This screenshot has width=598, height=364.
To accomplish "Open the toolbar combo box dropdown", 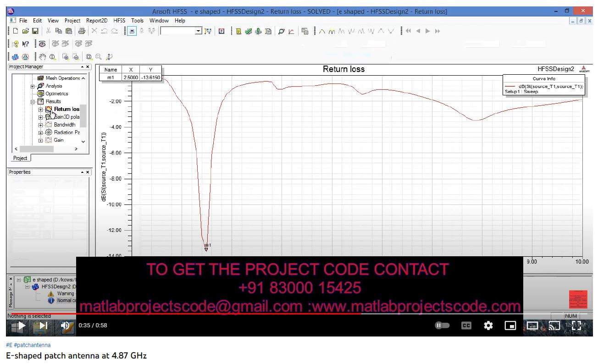I will 198,31.
